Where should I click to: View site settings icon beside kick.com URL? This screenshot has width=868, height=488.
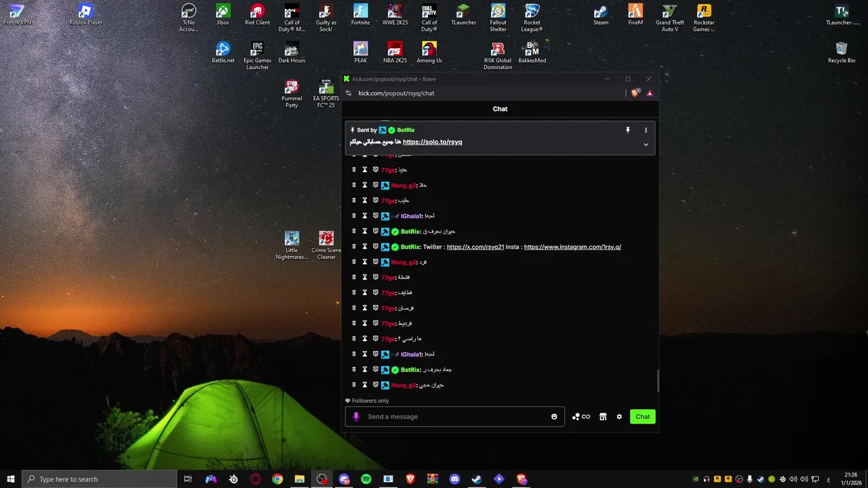tap(349, 93)
